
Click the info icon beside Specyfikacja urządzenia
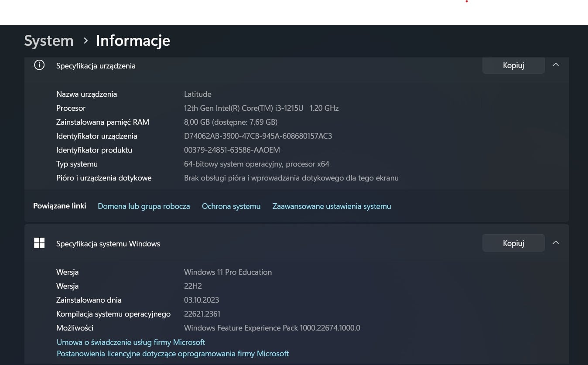pyautogui.click(x=39, y=65)
